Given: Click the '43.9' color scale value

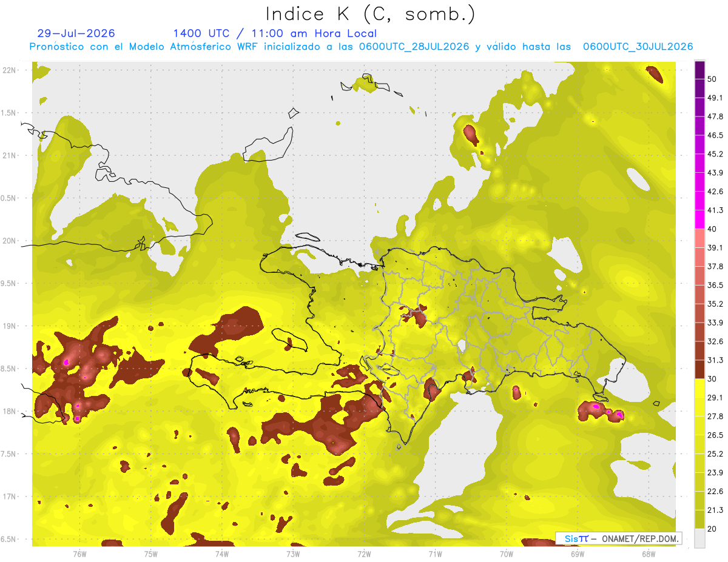Looking at the screenshot, I should (x=715, y=173).
